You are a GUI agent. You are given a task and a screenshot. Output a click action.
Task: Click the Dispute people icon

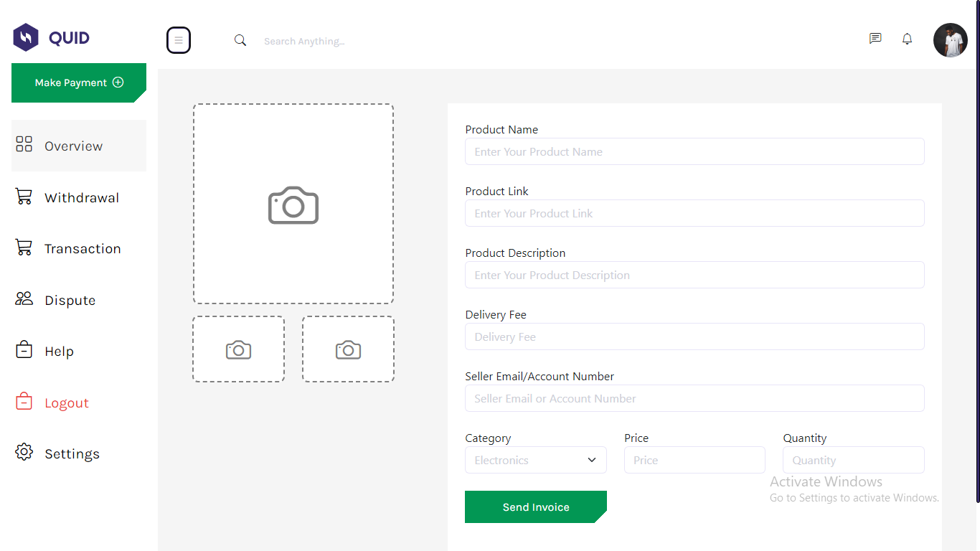[x=24, y=299]
